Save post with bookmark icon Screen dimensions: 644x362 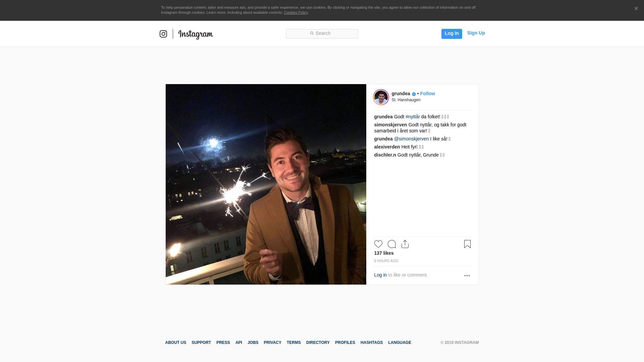(467, 244)
